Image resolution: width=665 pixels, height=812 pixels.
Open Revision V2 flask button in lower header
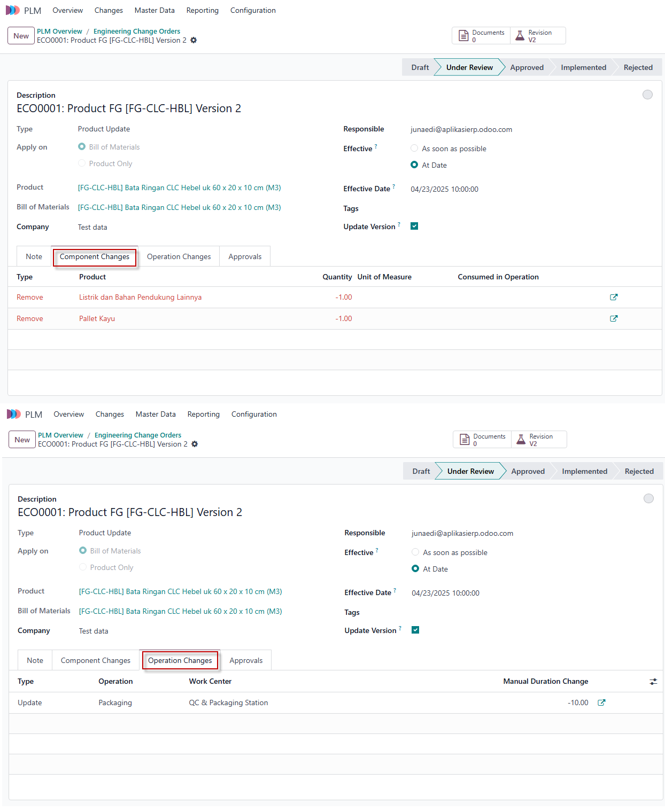(539, 440)
